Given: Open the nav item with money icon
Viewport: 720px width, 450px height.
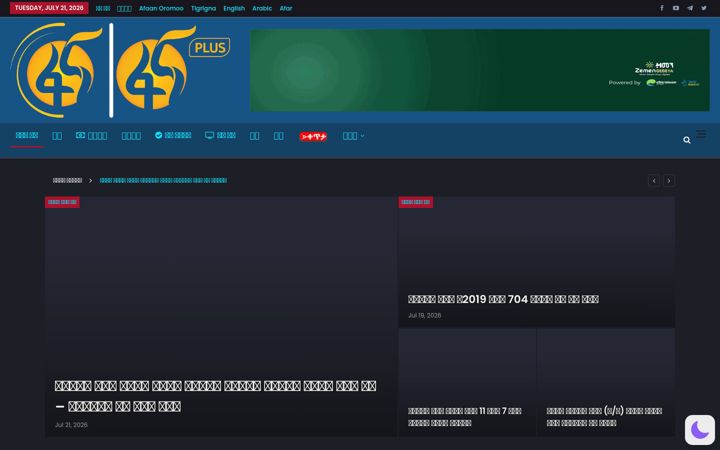Looking at the screenshot, I should 91,135.
